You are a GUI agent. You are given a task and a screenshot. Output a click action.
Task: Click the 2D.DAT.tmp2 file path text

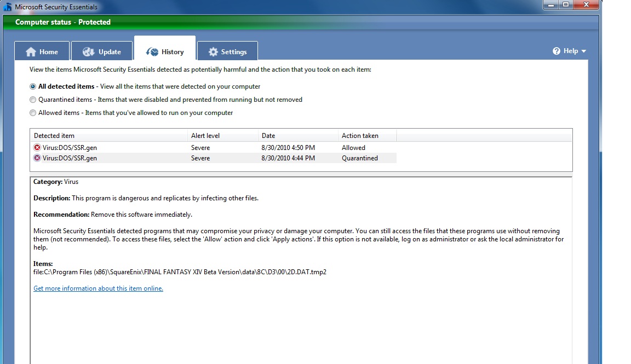point(180,272)
